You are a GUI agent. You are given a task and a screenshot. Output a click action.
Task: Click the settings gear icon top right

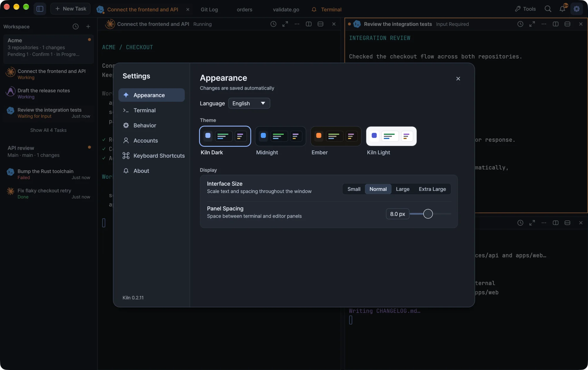[577, 9]
